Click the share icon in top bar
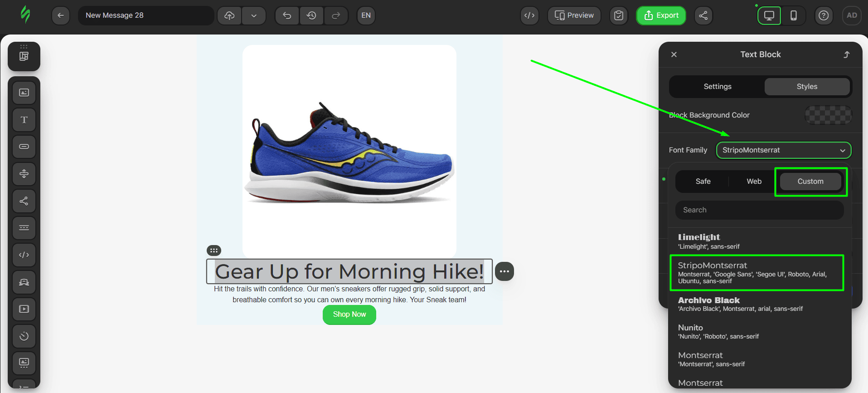 tap(703, 15)
